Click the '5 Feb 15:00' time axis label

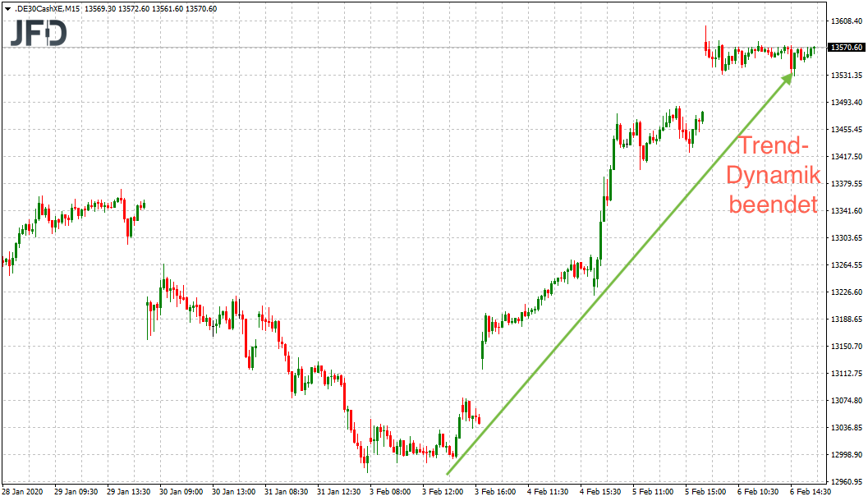click(704, 492)
